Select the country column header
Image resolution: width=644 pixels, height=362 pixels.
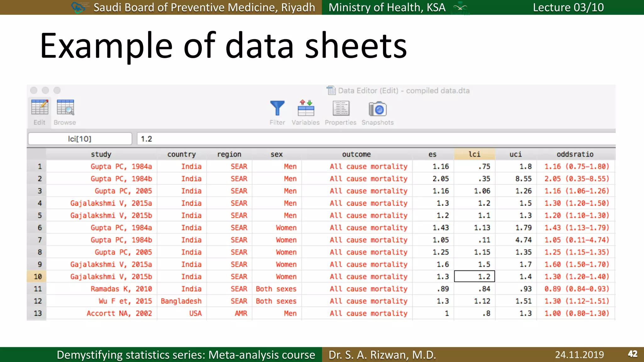[x=181, y=154]
